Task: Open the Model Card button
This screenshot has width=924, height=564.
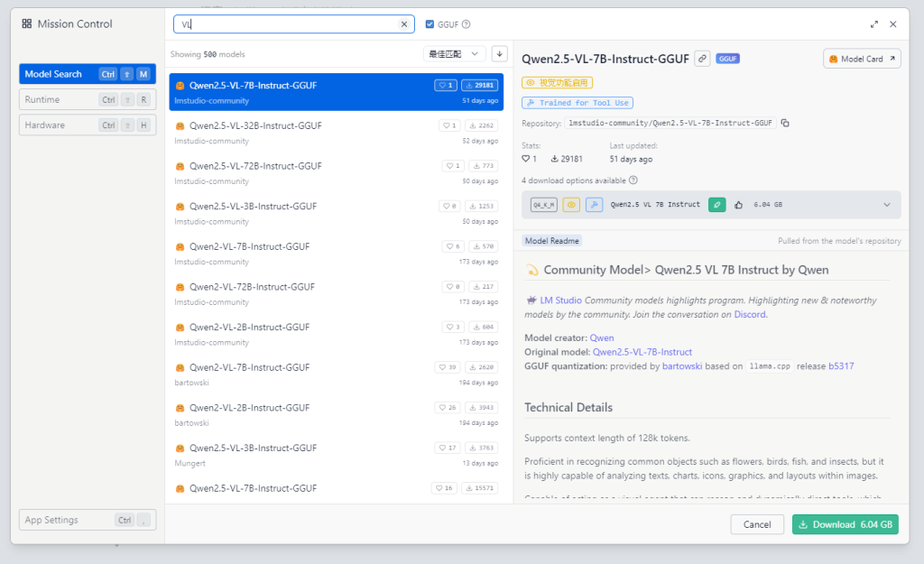Action: [862, 59]
